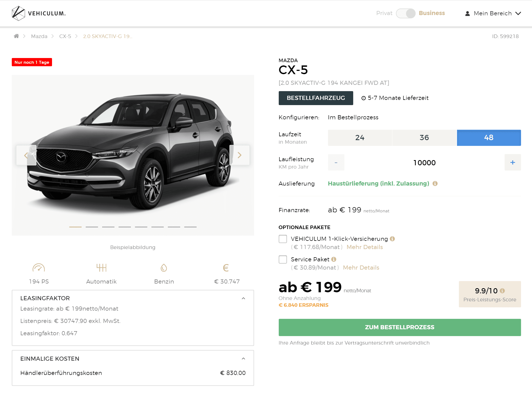Click info icon on Preis-Leistungs-Score
The image size is (532, 393).
coord(502,291)
